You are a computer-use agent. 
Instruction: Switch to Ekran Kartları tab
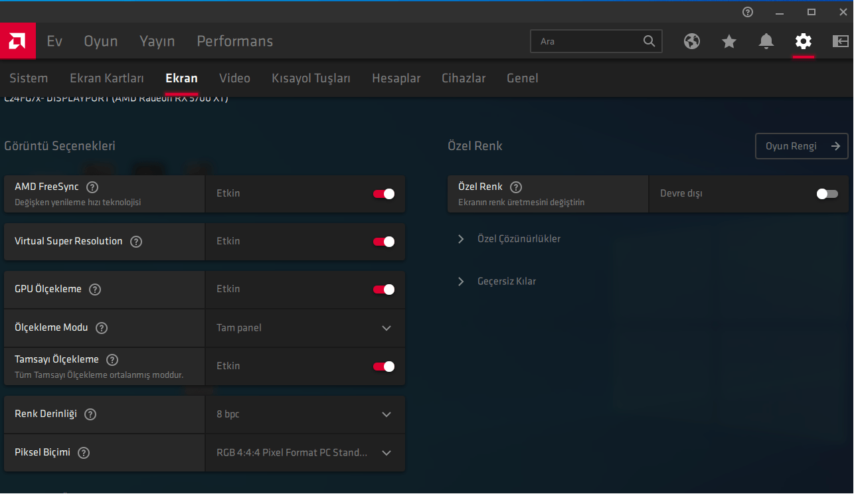click(107, 78)
